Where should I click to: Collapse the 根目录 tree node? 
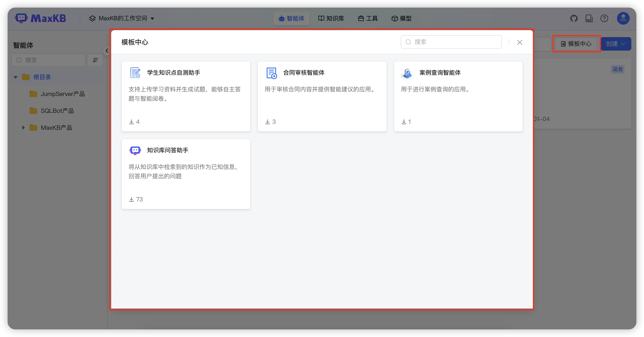point(16,77)
